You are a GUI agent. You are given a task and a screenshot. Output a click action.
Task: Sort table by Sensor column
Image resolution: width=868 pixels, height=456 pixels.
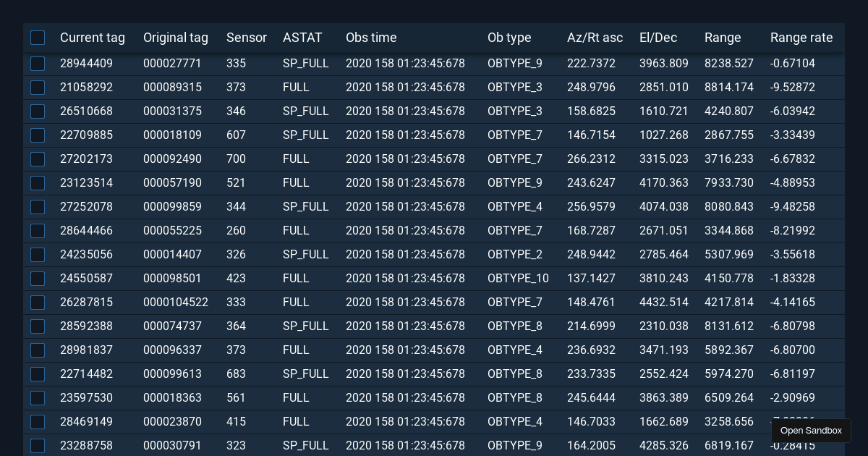pos(246,38)
